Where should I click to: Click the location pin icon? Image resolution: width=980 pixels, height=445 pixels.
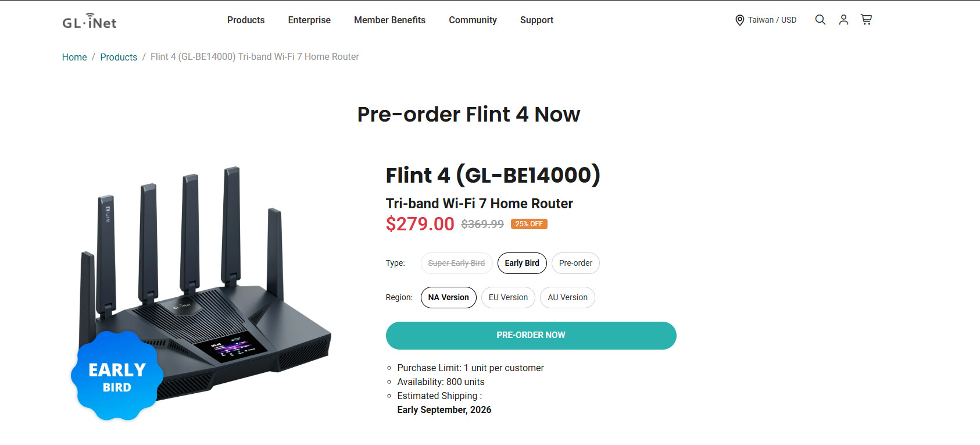point(739,20)
